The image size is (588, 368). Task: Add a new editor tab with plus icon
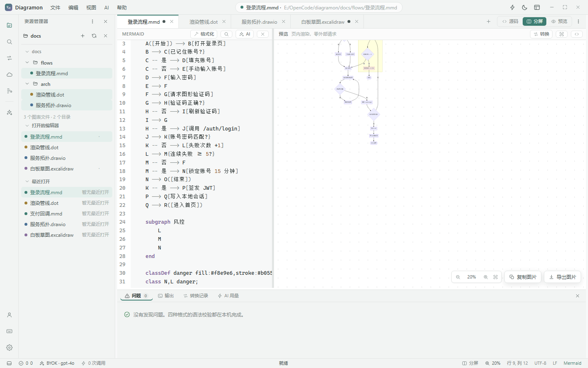(x=488, y=22)
